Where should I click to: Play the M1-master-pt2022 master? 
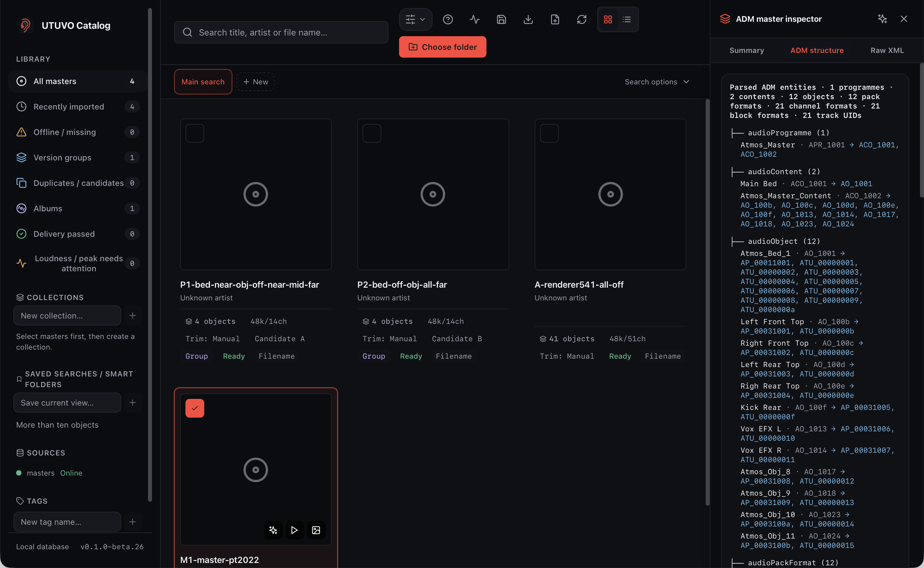point(294,530)
